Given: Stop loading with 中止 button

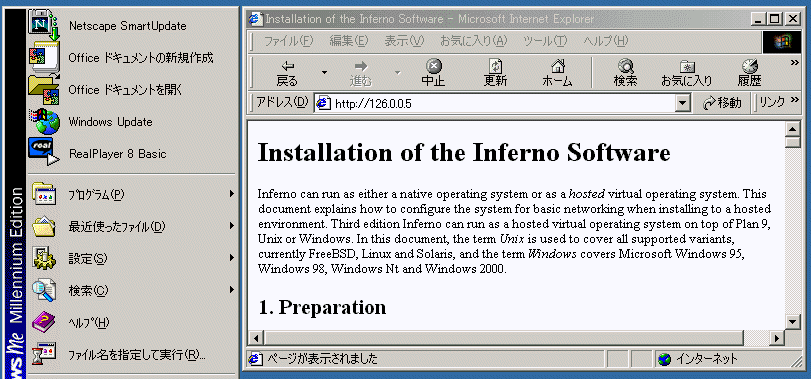Looking at the screenshot, I should 433,73.
